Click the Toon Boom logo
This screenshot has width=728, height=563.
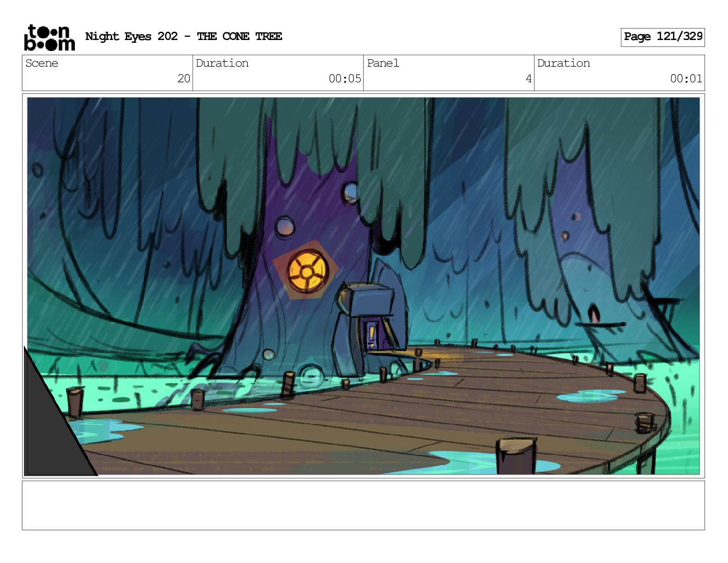click(x=49, y=37)
